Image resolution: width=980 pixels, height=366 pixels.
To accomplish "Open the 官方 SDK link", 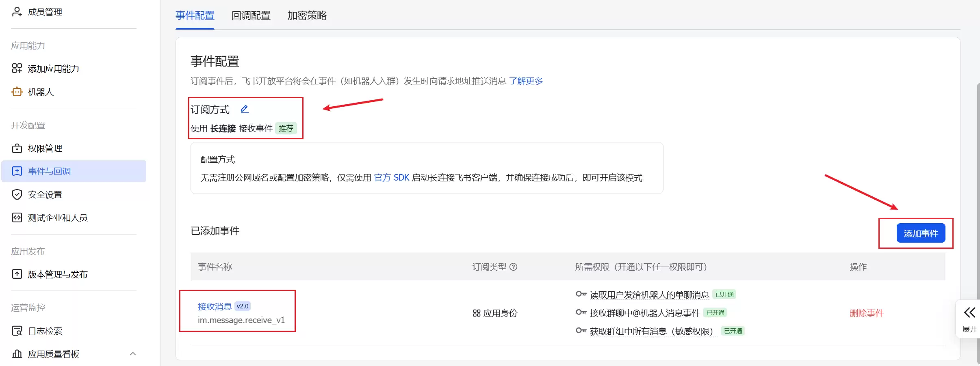I will [x=391, y=177].
